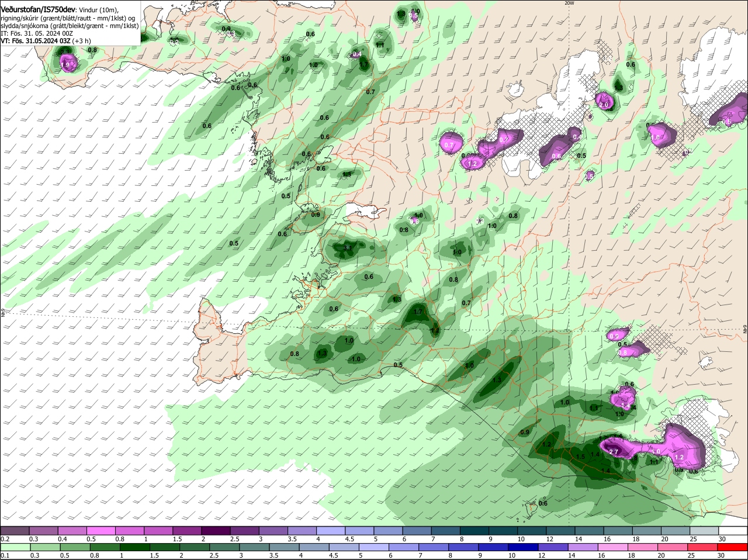Click the white 30 swatch ending the snow scale
The width and height of the screenshot is (748, 560).
pos(733,530)
